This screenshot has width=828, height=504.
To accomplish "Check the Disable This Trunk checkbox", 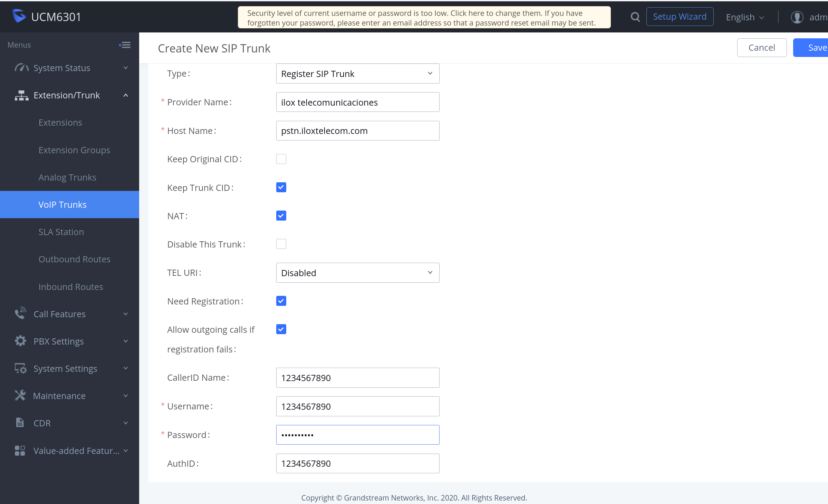I will click(x=281, y=244).
